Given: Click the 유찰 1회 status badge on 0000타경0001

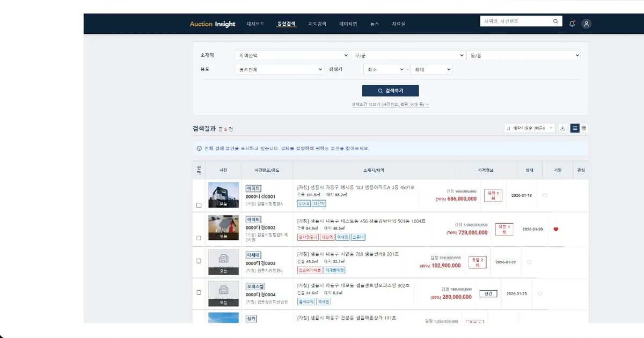Looking at the screenshot, I should click(493, 195).
